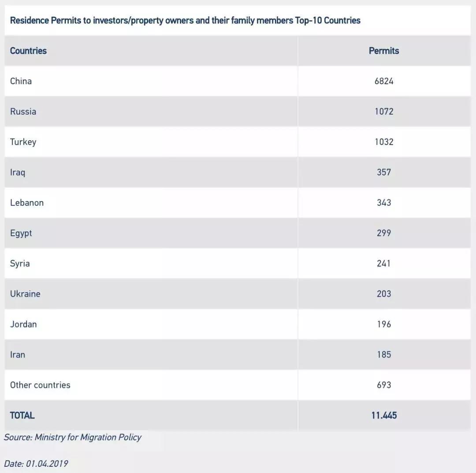Click Egypt's permit value 299
476x473 pixels.
click(383, 233)
